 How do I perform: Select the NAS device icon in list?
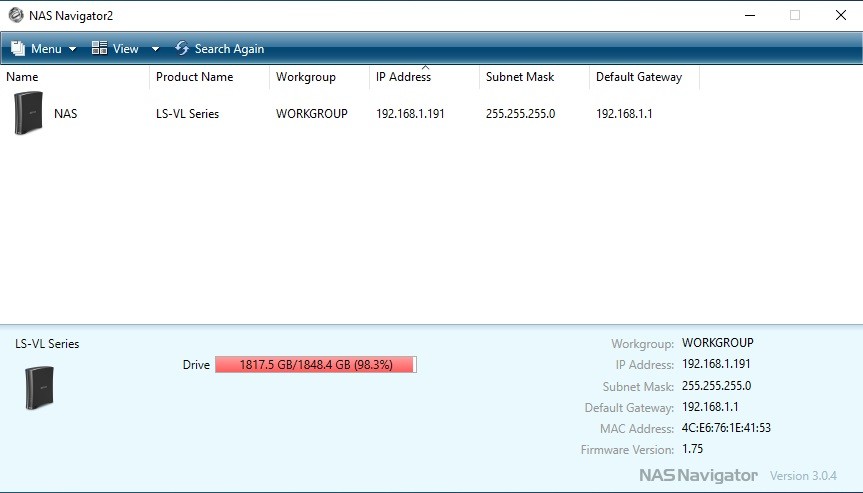28,113
